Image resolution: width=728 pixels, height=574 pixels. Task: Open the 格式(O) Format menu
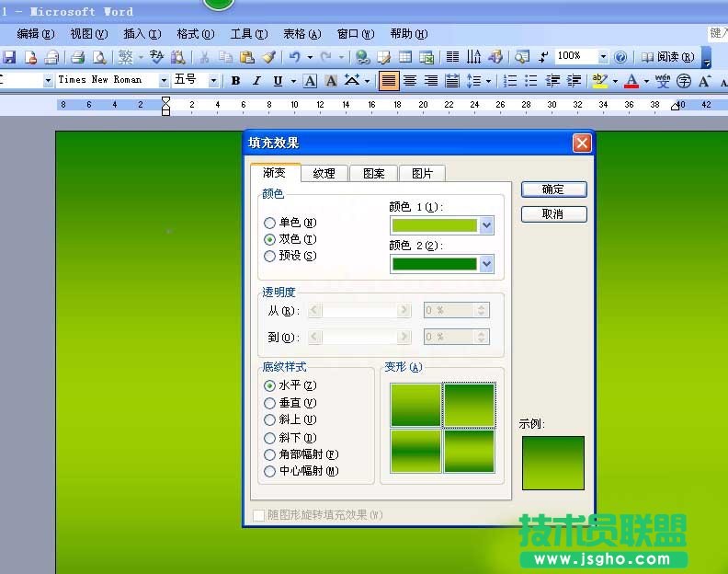tap(196, 34)
